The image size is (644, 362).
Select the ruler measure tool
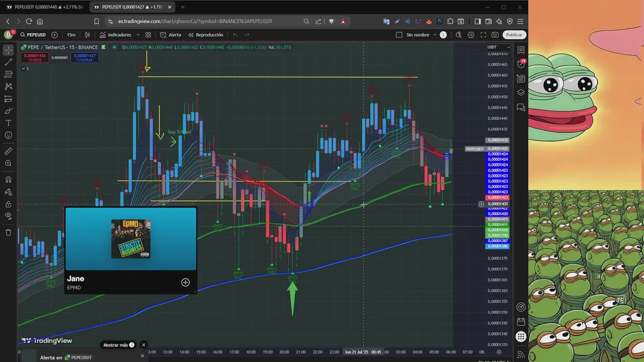[x=8, y=151]
